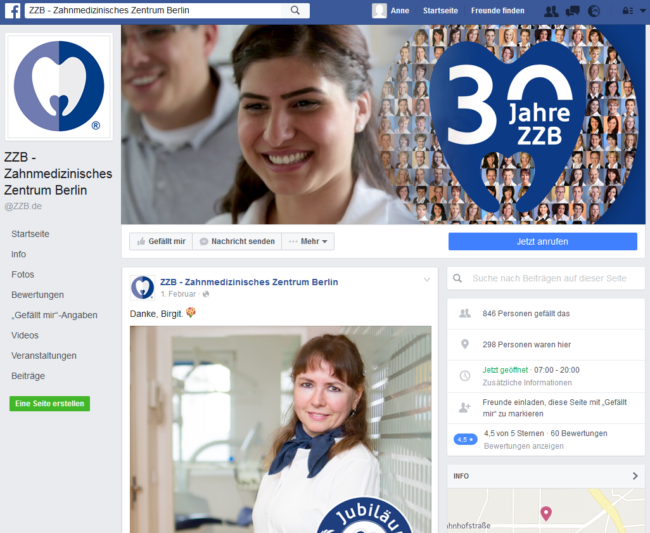Expand INFO section arrow
Screen dimensions: 650x533
(635, 476)
